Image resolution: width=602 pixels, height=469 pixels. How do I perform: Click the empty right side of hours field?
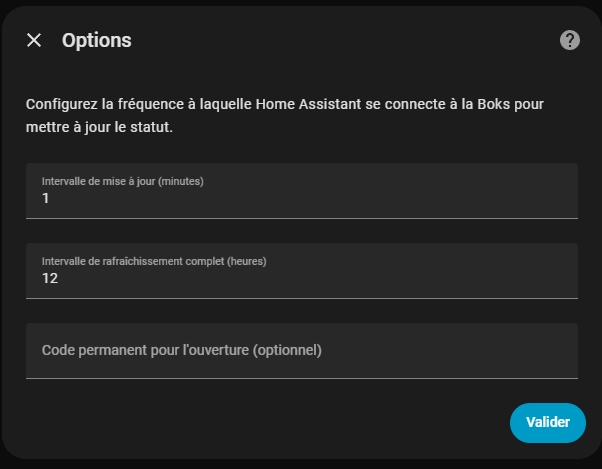[480, 278]
